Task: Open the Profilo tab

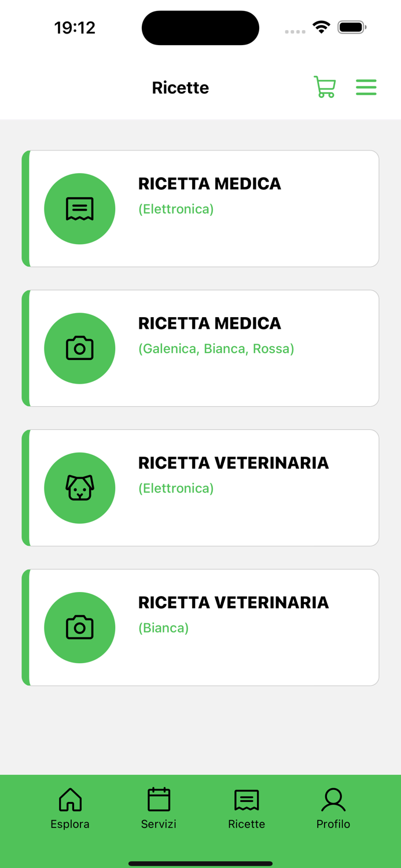Action: [x=333, y=807]
